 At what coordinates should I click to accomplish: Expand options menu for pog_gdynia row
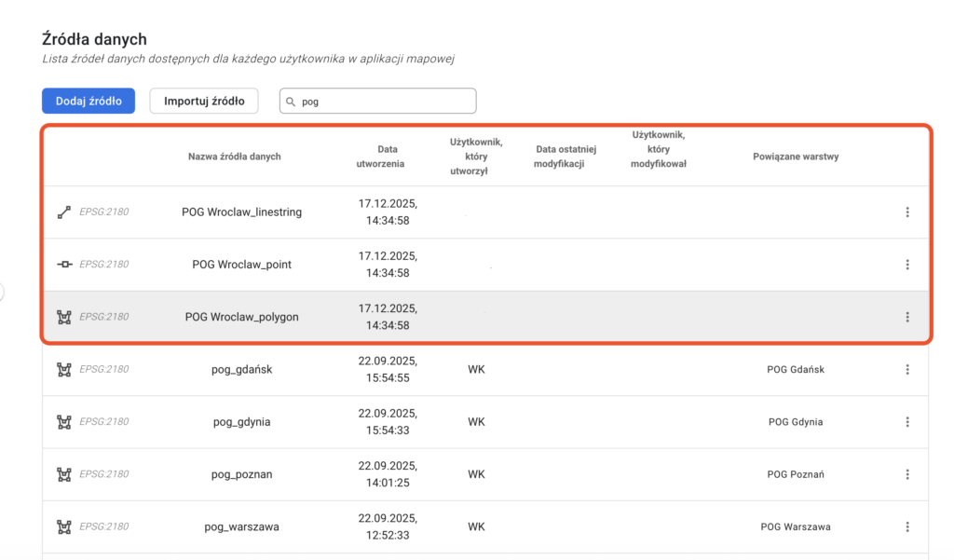click(906, 422)
